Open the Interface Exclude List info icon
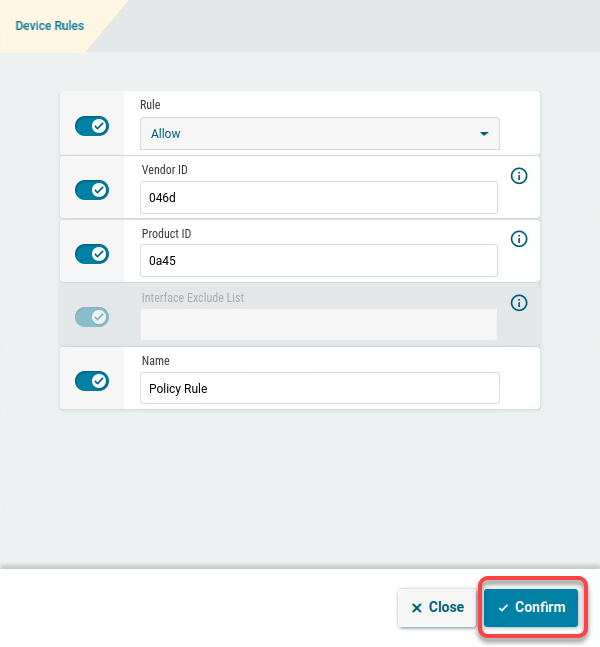This screenshot has height=647, width=600. 519,303
